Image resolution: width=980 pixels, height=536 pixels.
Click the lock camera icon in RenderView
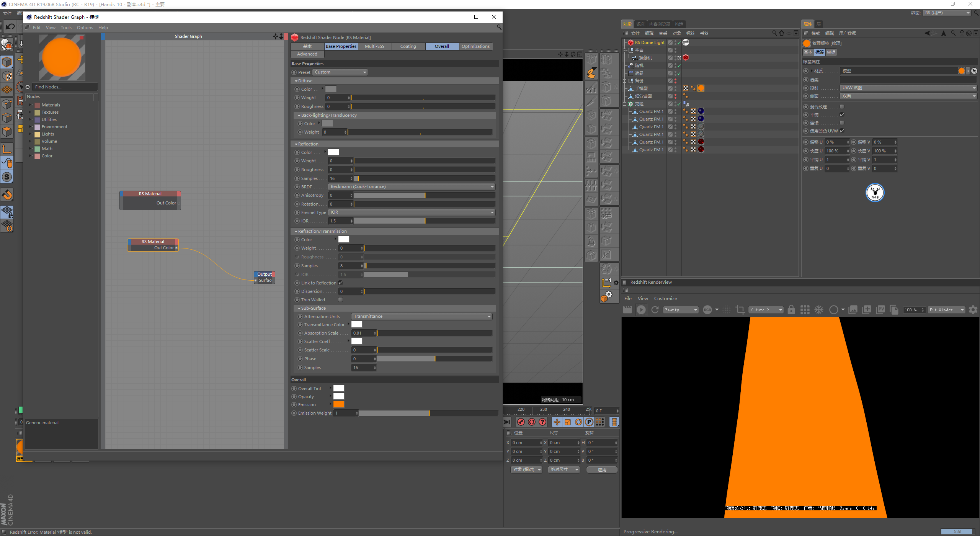(791, 310)
